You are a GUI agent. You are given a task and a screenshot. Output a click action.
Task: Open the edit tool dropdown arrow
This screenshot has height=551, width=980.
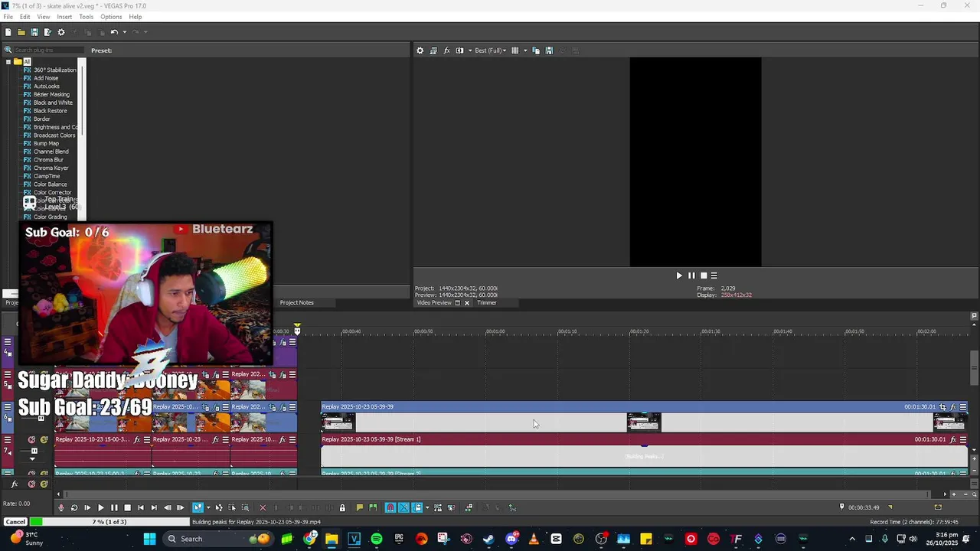point(208,507)
